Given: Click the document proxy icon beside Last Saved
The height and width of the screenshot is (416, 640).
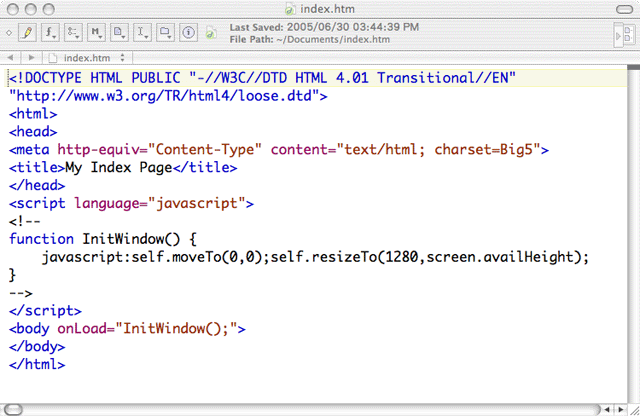Looking at the screenshot, I should [211, 33].
